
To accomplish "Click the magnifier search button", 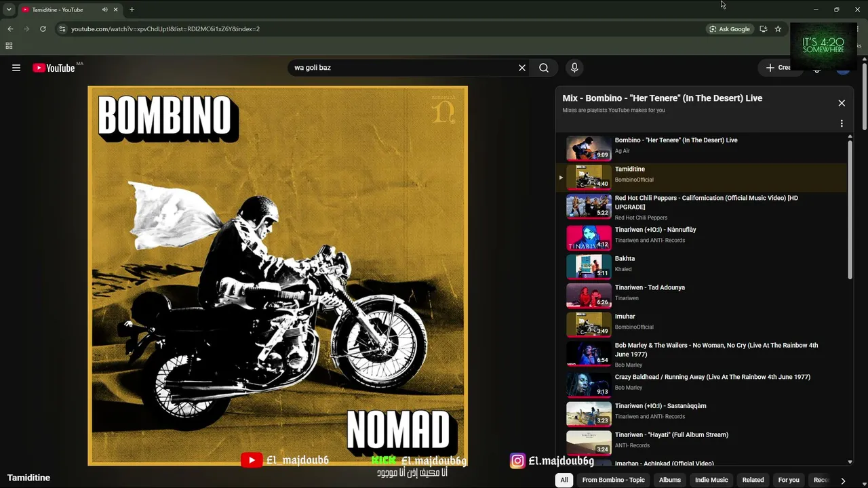I will click(x=544, y=68).
